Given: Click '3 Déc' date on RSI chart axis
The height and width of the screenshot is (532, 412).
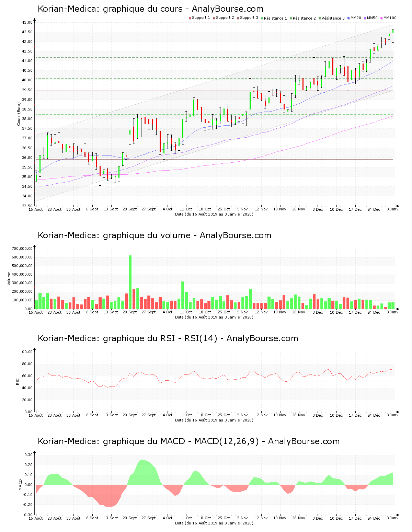Looking at the screenshot, I should coord(318,415).
